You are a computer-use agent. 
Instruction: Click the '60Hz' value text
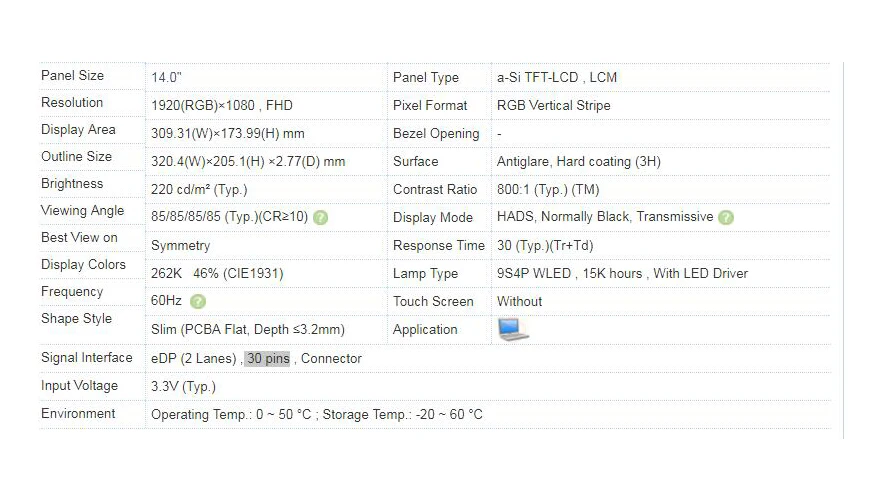tap(166, 301)
